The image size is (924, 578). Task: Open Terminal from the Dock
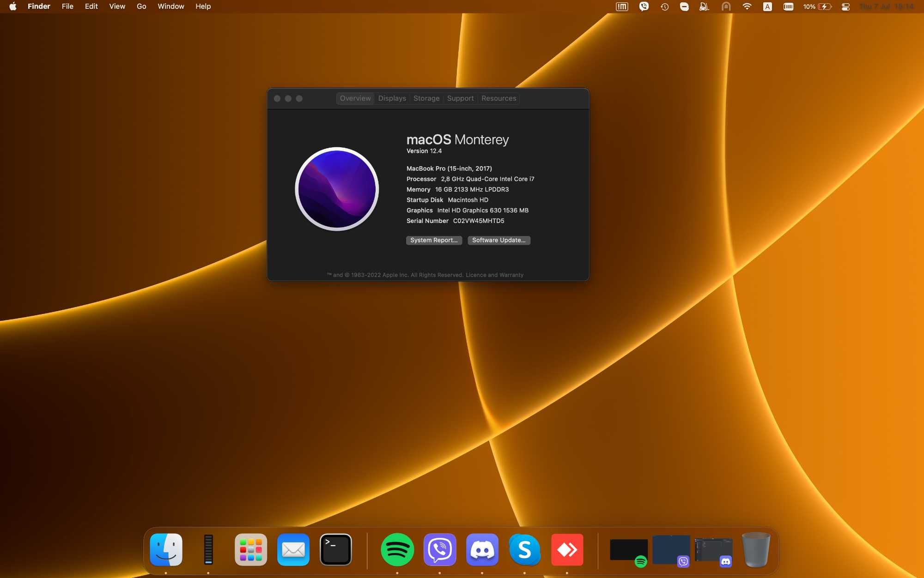pos(336,549)
